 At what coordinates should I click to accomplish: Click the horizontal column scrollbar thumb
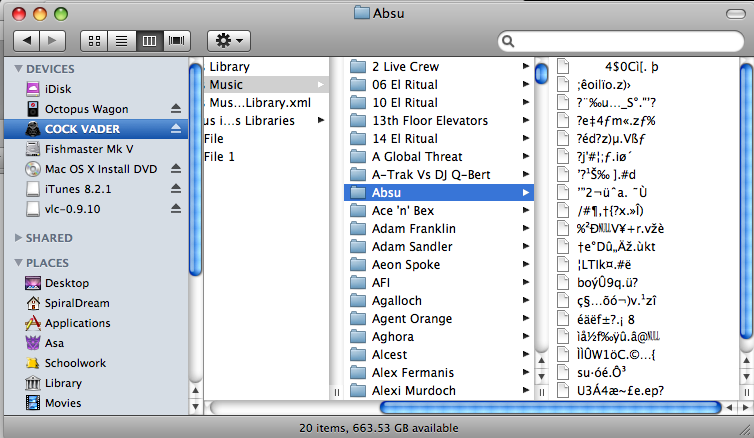click(550, 408)
